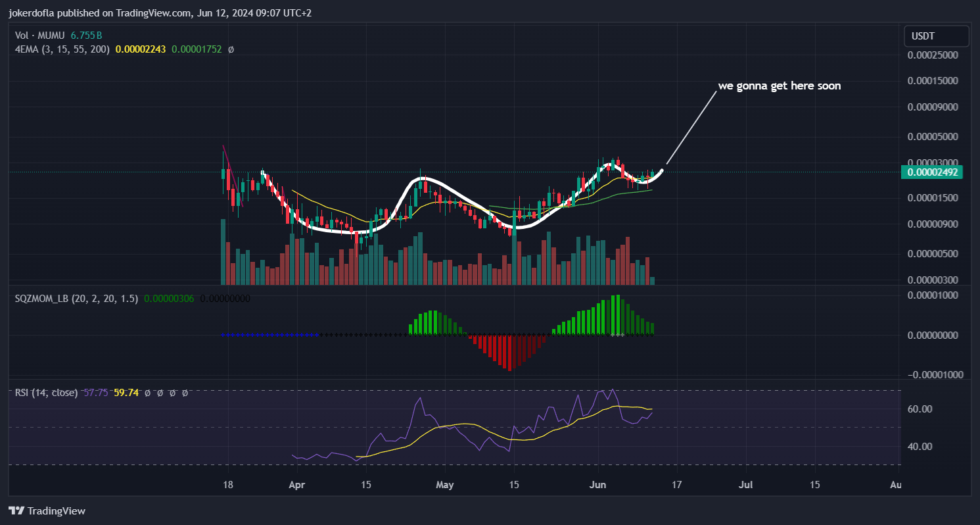Click the May date axis label
The image size is (980, 525).
pyautogui.click(x=444, y=484)
